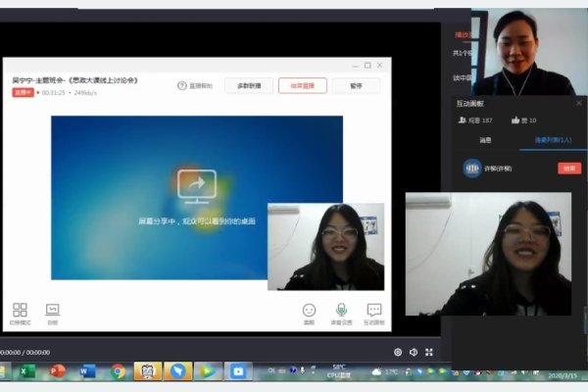Image resolution: width=588 pixels, height=392 pixels.
Task: Click the 赞 thumbs-up like icon
Action: pyautogui.click(x=514, y=120)
